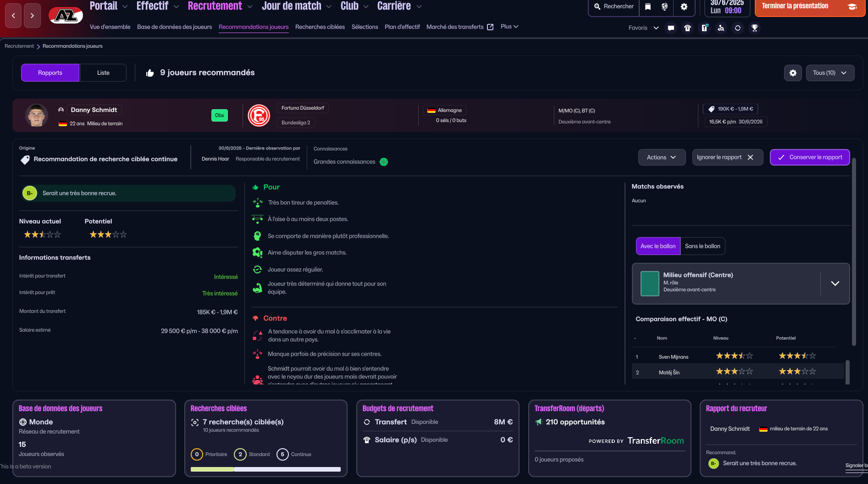Click the bookmark icon in top bar
868x484 pixels.
tap(648, 6)
